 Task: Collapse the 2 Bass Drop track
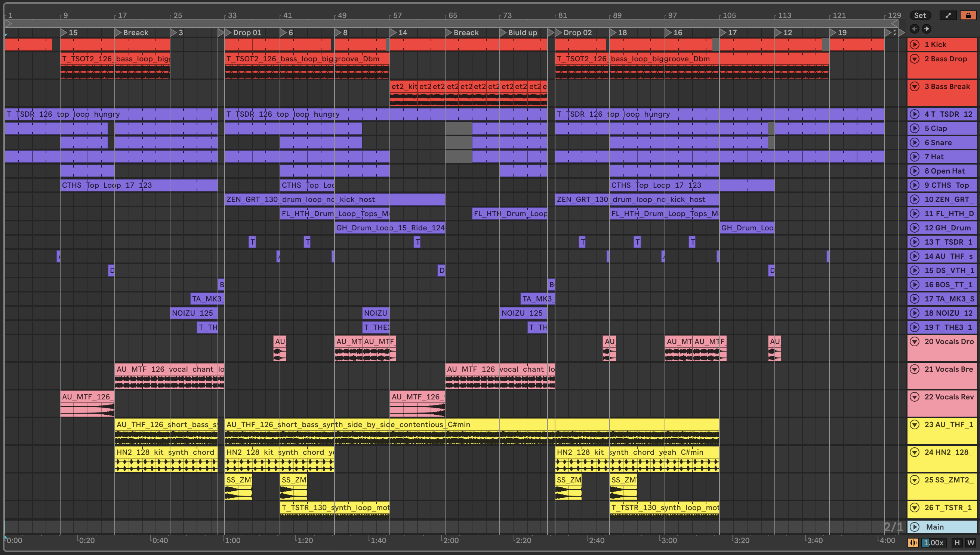point(915,59)
